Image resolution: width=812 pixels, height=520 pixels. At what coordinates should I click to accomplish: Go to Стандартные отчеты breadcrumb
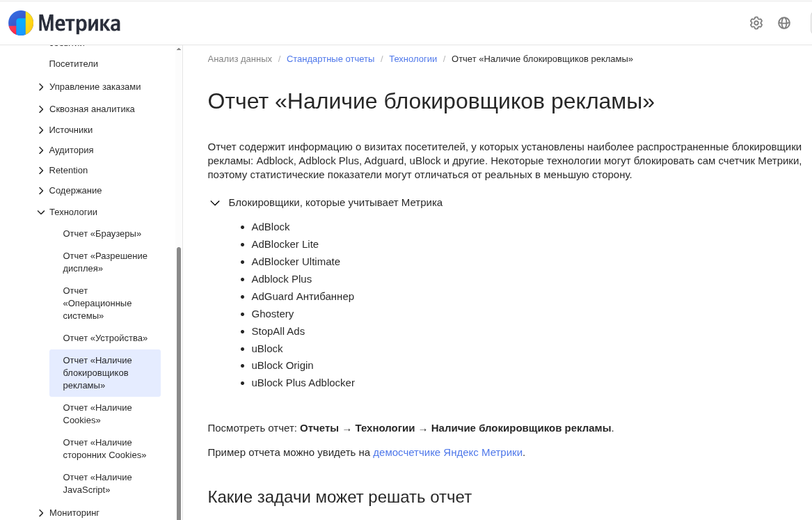point(331,59)
